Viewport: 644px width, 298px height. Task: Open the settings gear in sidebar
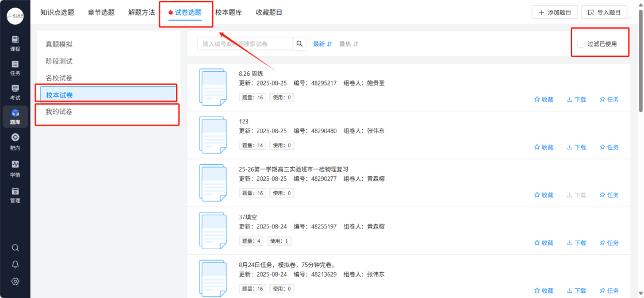click(x=15, y=281)
